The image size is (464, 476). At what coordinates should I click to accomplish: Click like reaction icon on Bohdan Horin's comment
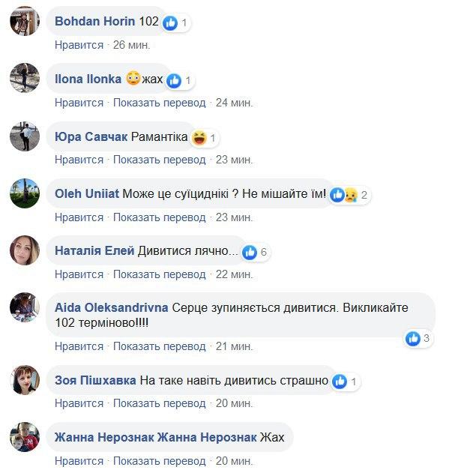coord(171,22)
